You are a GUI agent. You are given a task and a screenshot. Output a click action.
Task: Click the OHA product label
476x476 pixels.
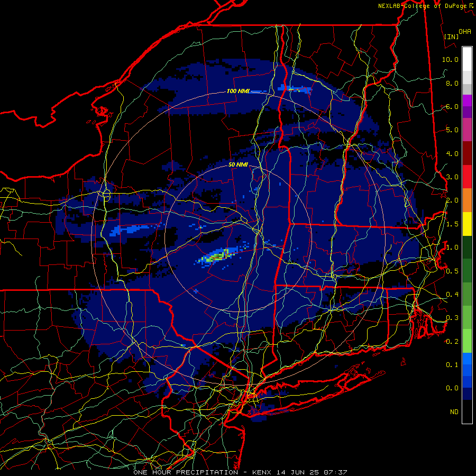[x=465, y=31]
